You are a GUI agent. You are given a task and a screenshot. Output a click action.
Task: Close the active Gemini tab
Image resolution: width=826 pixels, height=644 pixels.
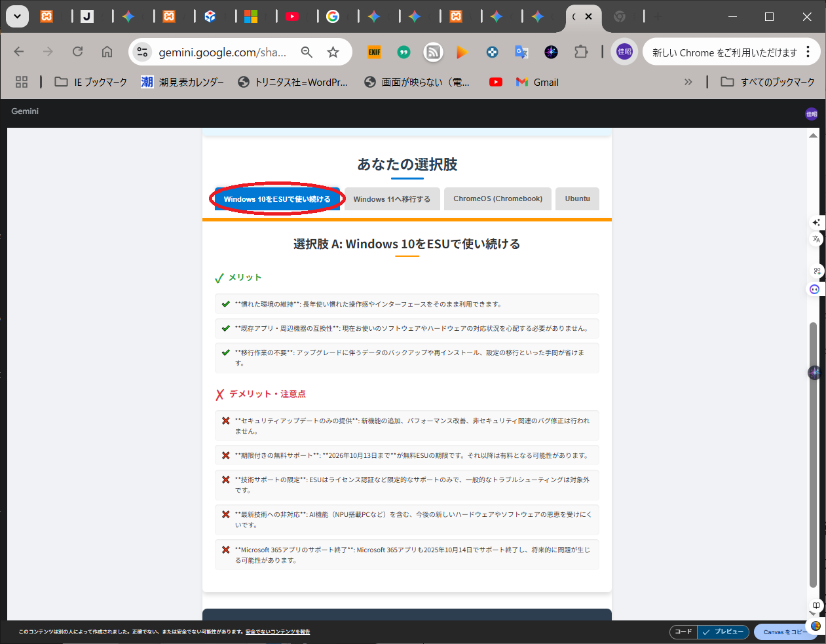[589, 16]
